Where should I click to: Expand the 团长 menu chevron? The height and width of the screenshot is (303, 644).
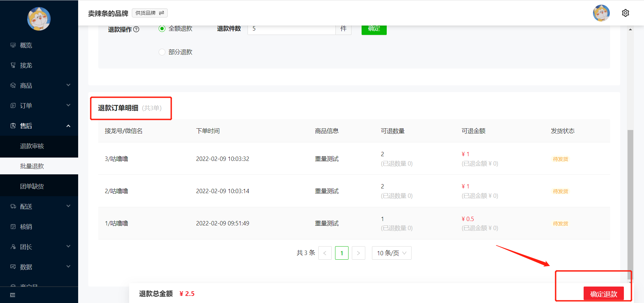(68, 246)
